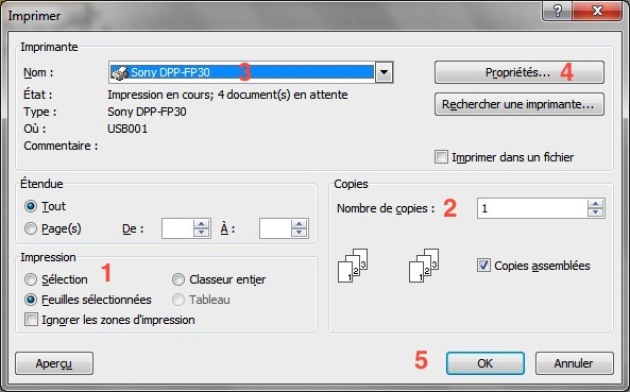
Task: Open printer 'Propriétés...' dialog
Action: pyautogui.click(x=519, y=72)
